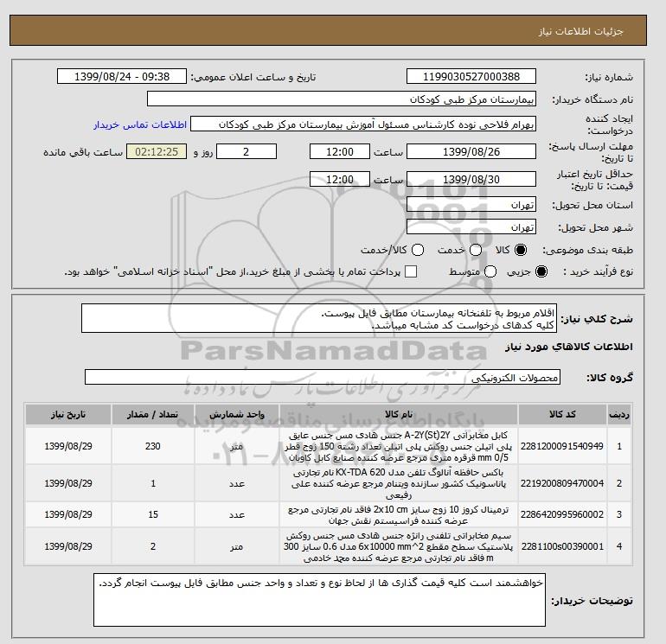Select the کالا/خدمت radio button
The image size is (666, 644).
tap(418, 250)
